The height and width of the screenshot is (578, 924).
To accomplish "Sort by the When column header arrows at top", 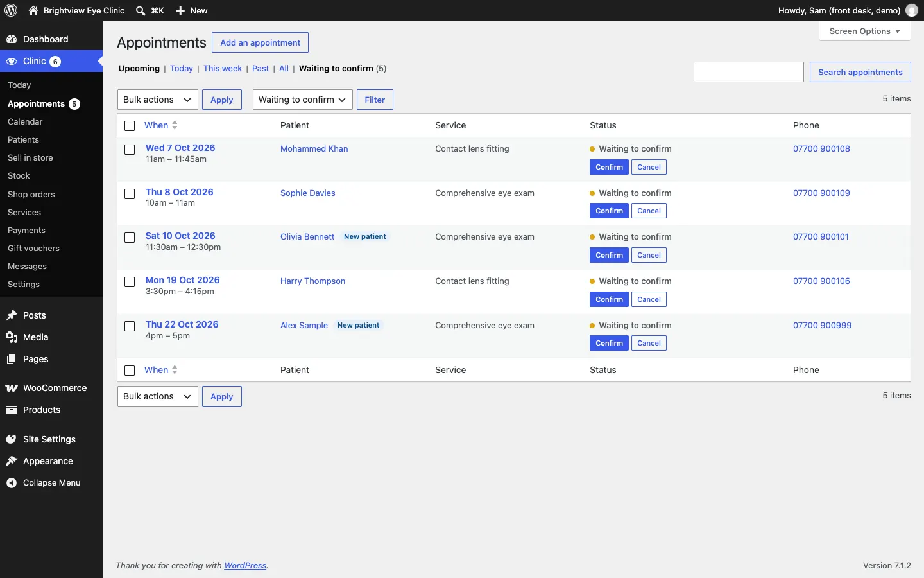I will 175,125.
